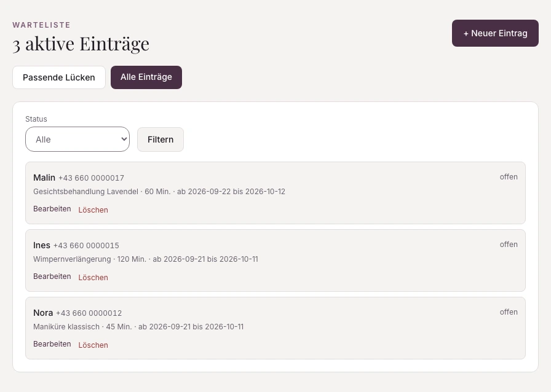Select phone number +43 660 0000012
The image size is (551, 392).
89,313
